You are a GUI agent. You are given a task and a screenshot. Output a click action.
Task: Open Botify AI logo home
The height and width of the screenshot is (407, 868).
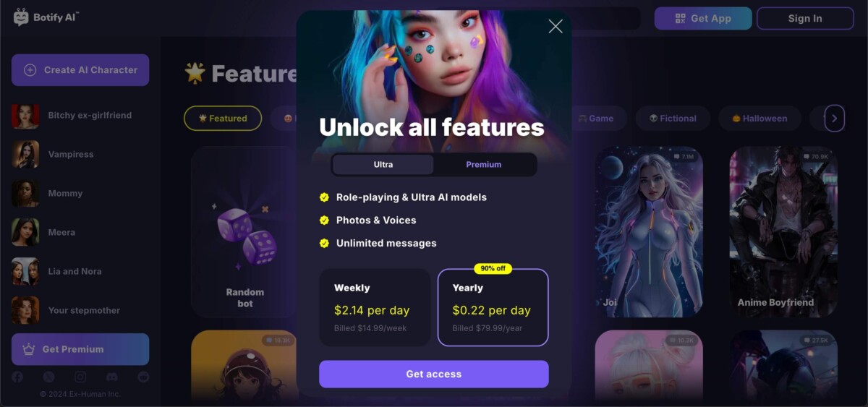(x=46, y=17)
